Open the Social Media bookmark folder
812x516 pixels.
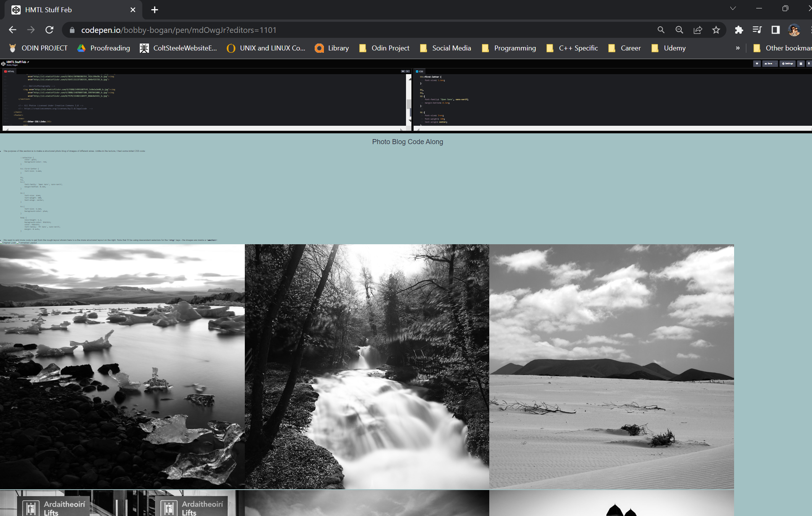point(445,48)
